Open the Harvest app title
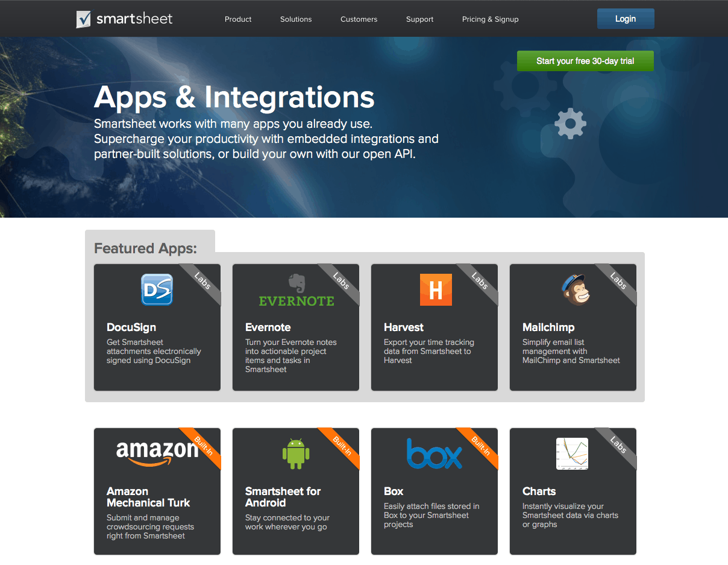Image resolution: width=728 pixels, height=565 pixels. pos(404,327)
